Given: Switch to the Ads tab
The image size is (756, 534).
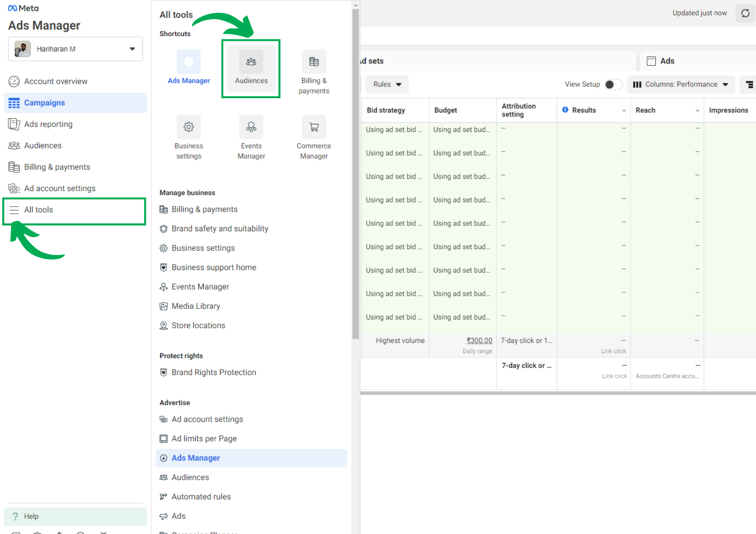Looking at the screenshot, I should click(698, 61).
